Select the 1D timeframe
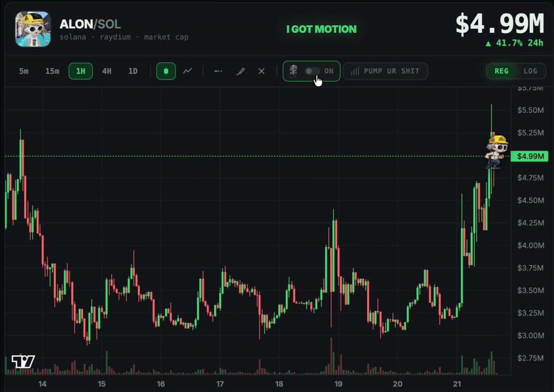This screenshot has height=392, width=554. [133, 71]
